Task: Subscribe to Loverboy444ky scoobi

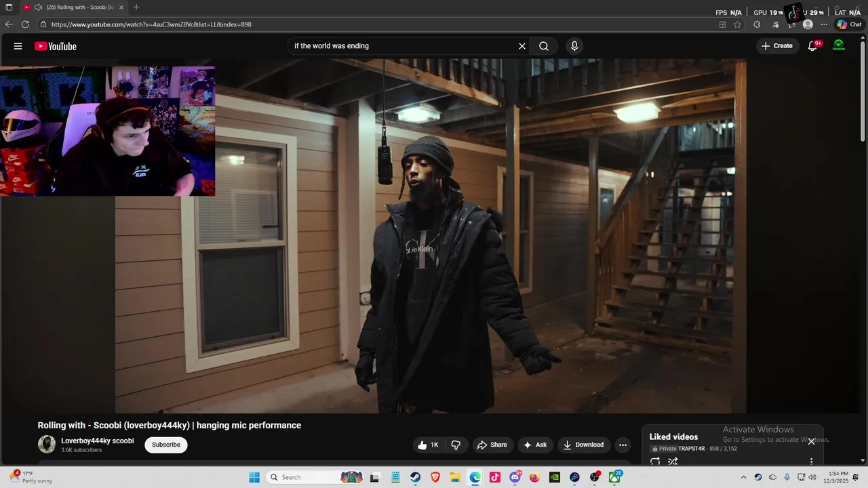Action: tap(166, 445)
